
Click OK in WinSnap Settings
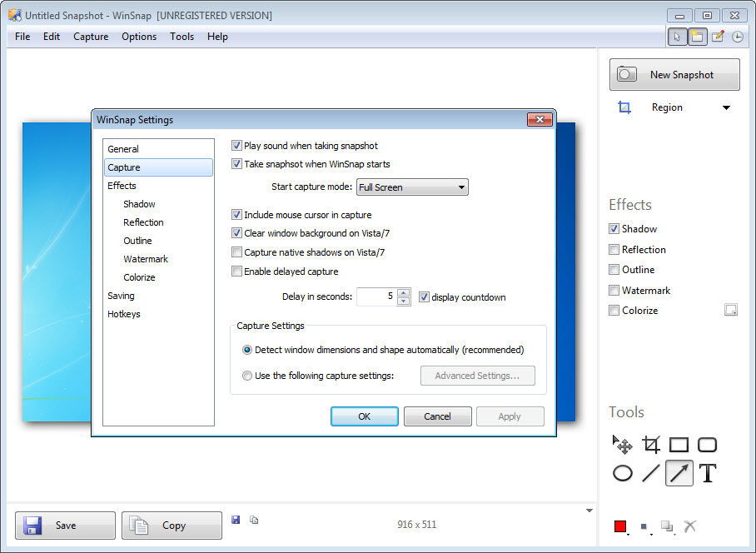click(365, 416)
